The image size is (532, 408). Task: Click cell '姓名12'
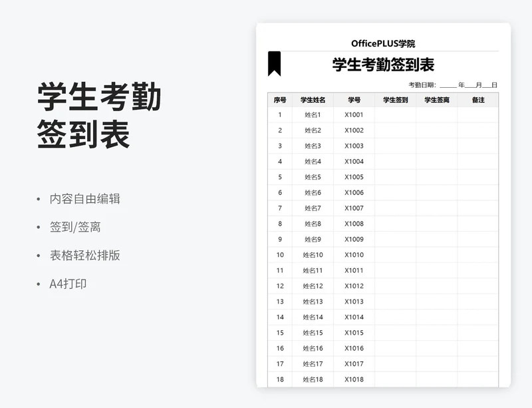tap(313, 286)
